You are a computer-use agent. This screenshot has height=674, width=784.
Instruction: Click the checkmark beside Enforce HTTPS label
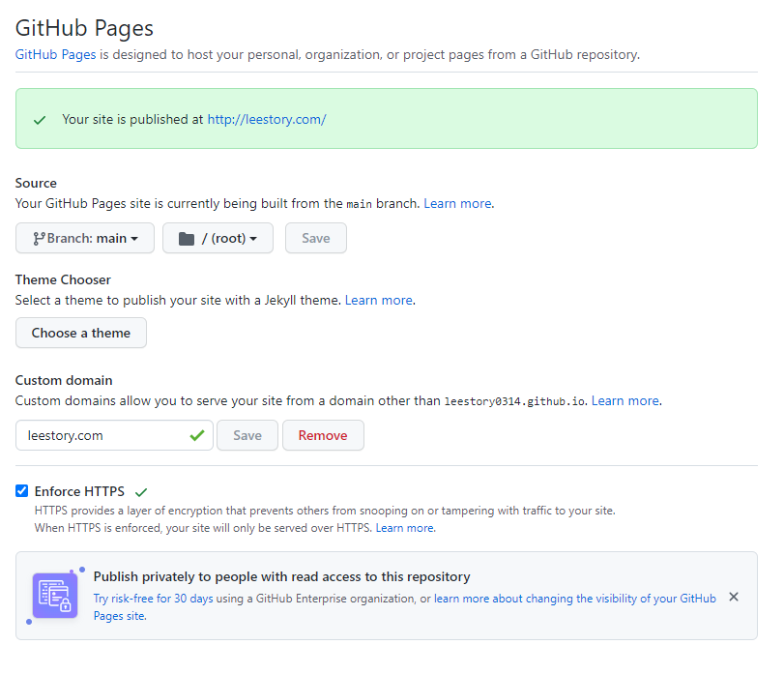click(x=141, y=492)
